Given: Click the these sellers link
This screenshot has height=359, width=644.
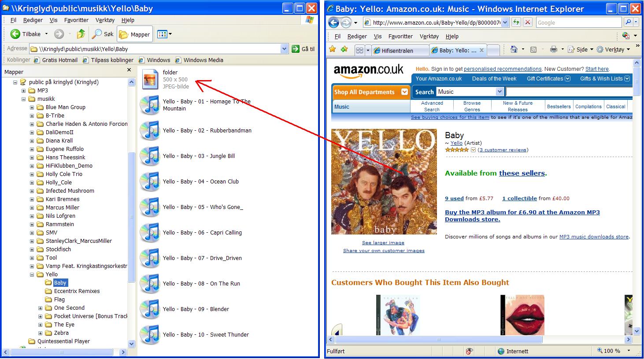Looking at the screenshot, I should (522, 173).
